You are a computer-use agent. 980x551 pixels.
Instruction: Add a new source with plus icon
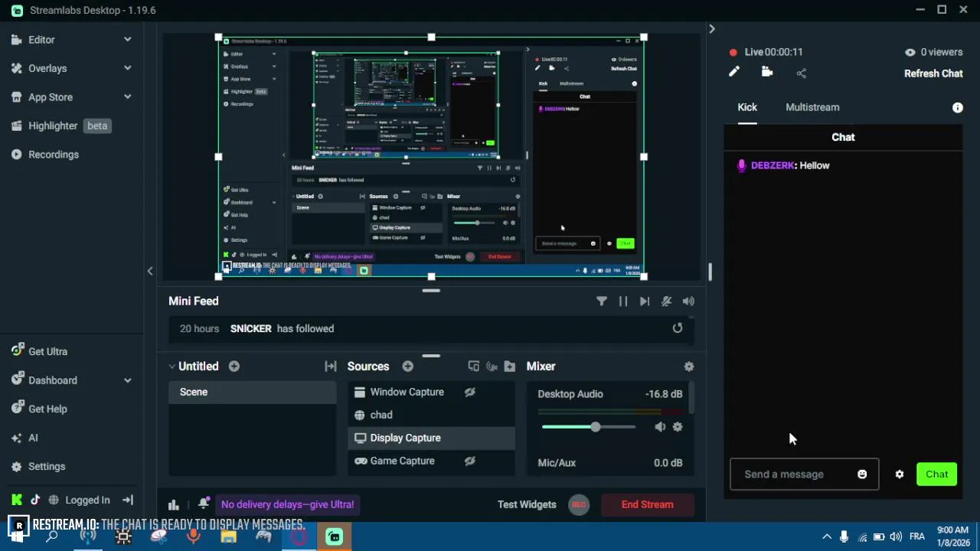pos(408,367)
